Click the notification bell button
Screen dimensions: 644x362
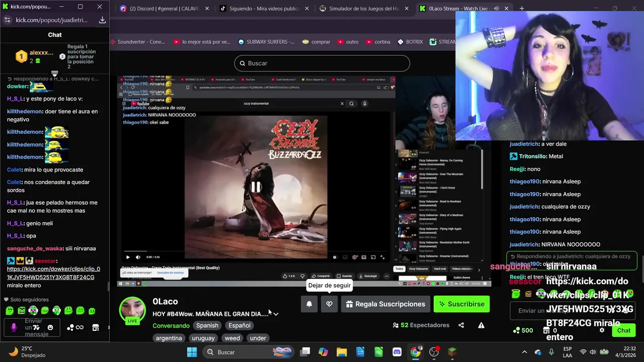coord(309,304)
